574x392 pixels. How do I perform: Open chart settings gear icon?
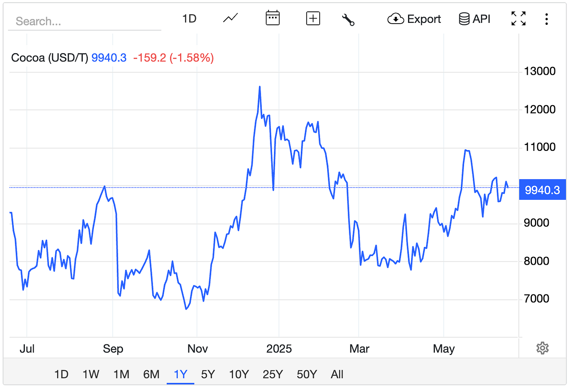(x=542, y=348)
